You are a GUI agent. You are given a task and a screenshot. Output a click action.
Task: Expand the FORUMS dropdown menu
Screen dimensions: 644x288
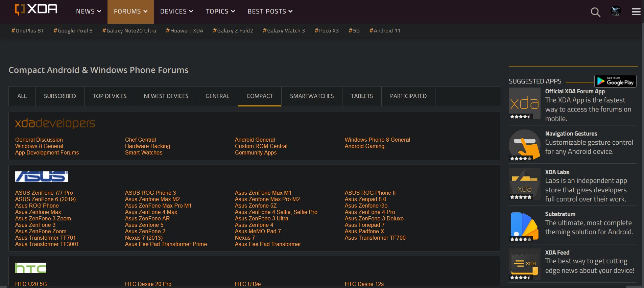click(x=130, y=11)
